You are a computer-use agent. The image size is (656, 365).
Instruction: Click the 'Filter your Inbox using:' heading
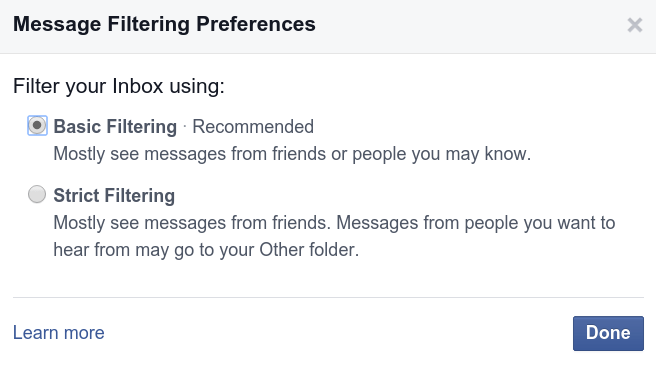(119, 86)
